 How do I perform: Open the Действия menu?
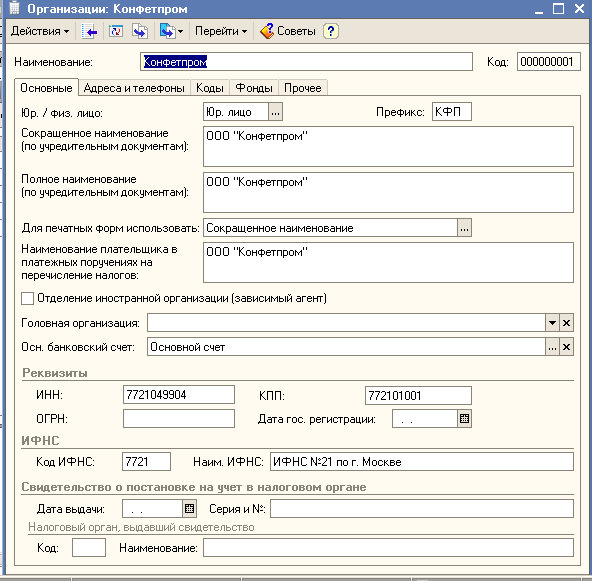coord(40,31)
